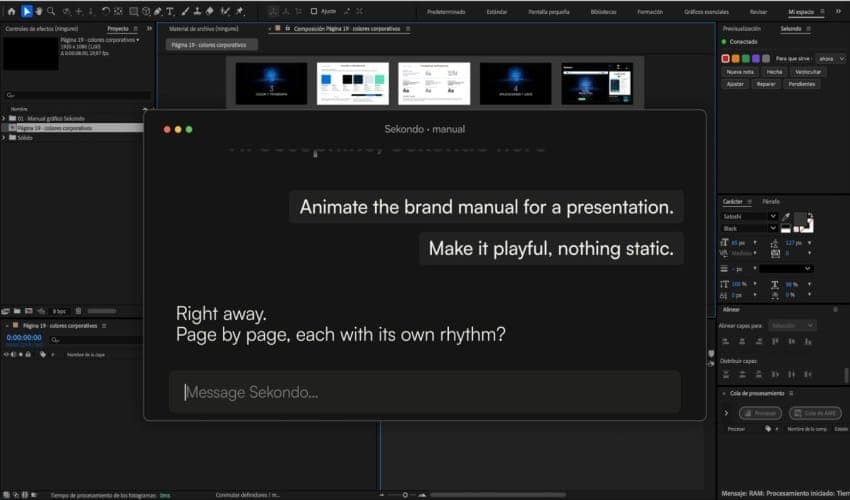Image resolution: width=850 pixels, height=500 pixels.
Task: Open the Controles de efectos tab
Action: 41,29
